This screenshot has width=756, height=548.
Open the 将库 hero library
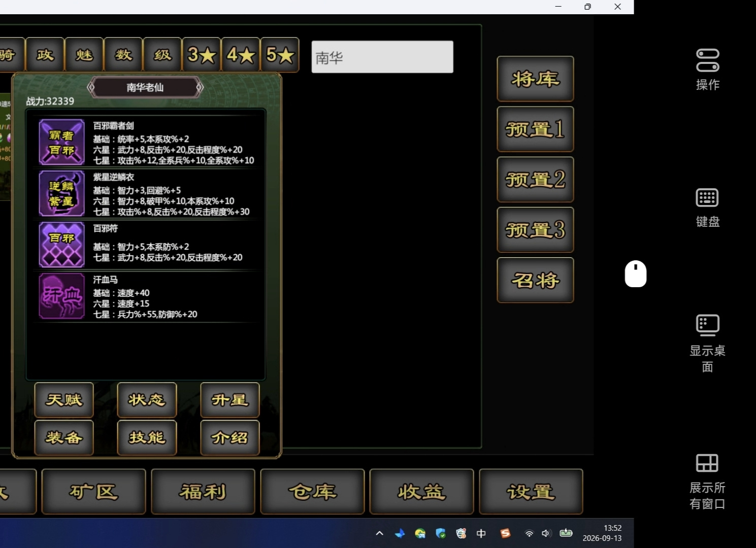535,79
